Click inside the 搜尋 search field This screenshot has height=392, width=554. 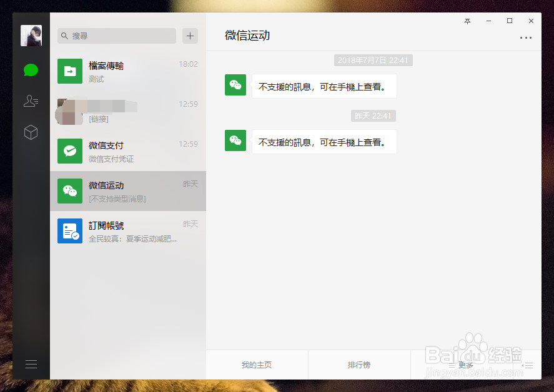(x=116, y=36)
